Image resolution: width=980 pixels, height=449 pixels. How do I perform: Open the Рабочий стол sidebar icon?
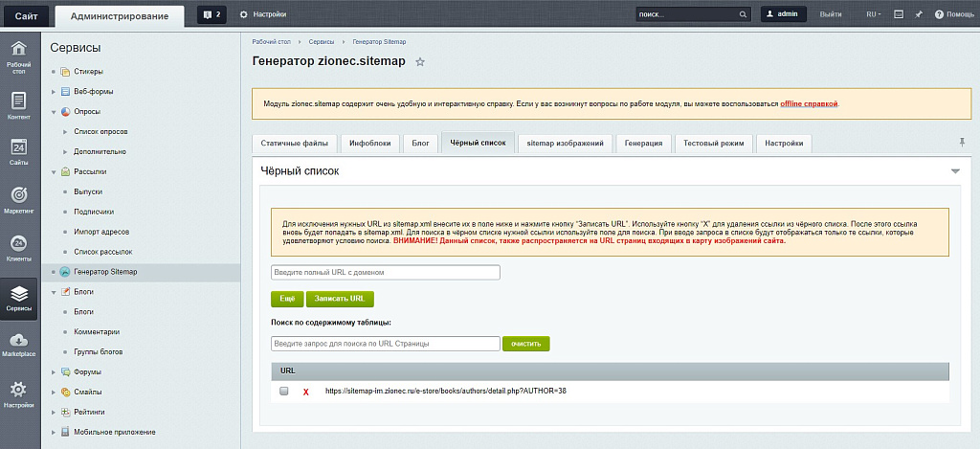click(x=19, y=56)
